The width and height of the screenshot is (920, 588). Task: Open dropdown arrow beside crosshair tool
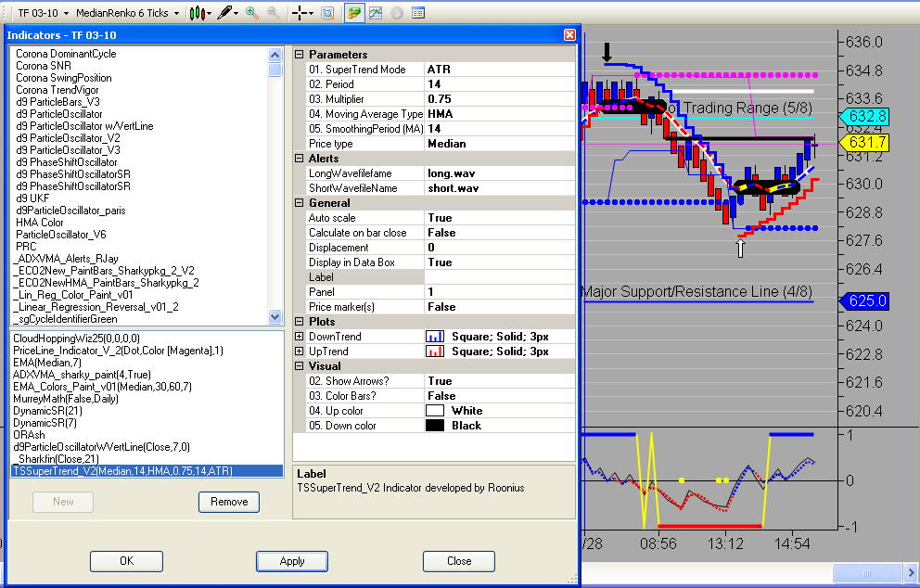point(311,13)
